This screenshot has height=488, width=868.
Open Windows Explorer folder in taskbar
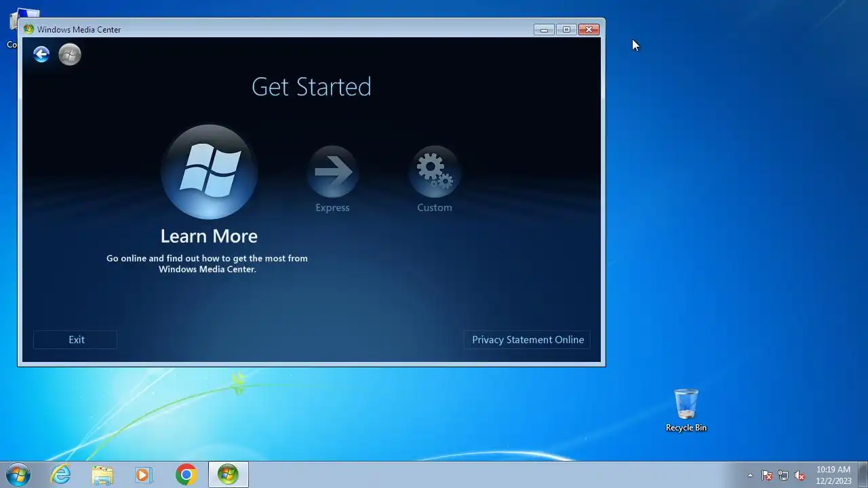tap(102, 474)
